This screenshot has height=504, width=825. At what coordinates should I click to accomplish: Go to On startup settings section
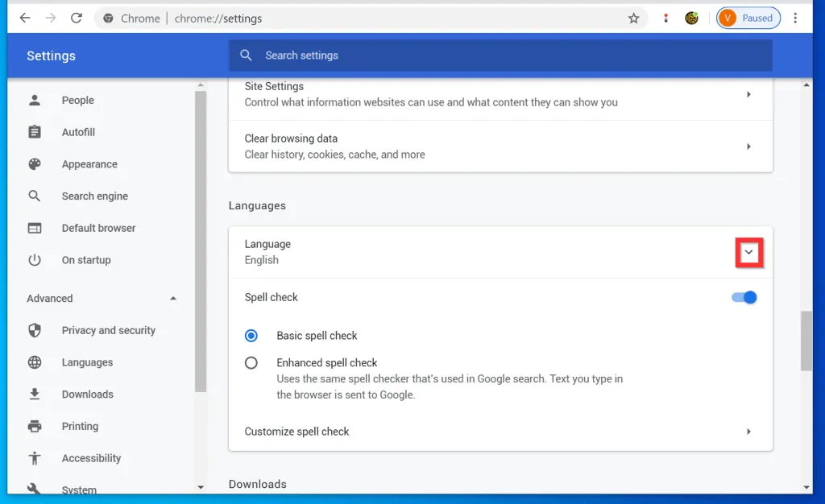click(86, 260)
